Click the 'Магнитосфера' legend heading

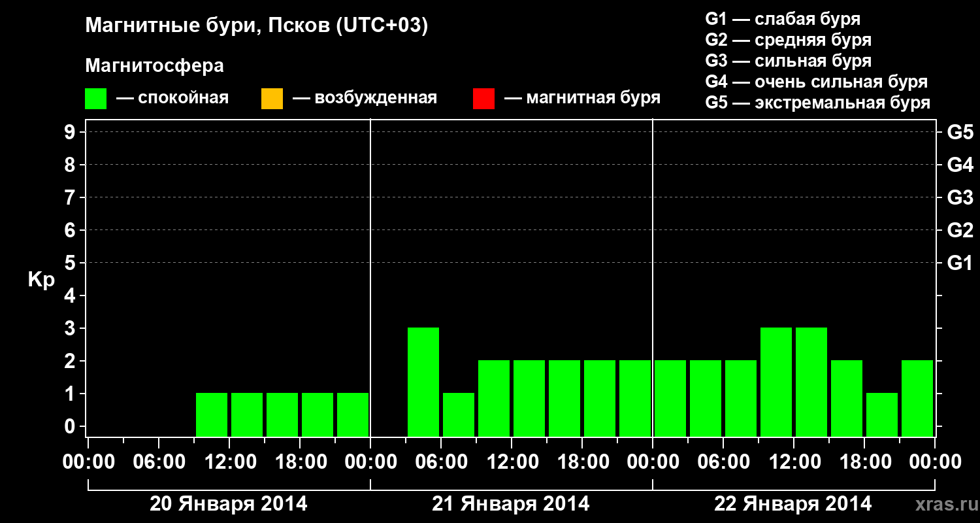pos(155,66)
